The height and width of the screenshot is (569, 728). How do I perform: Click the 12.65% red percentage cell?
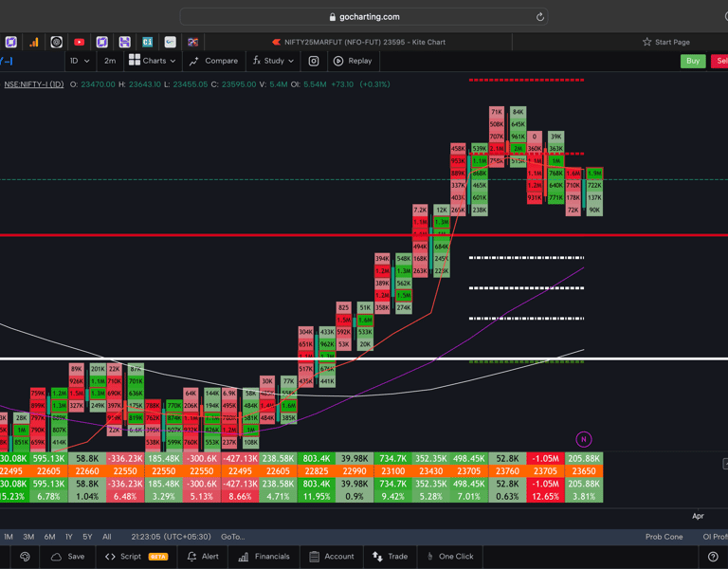(x=546, y=497)
